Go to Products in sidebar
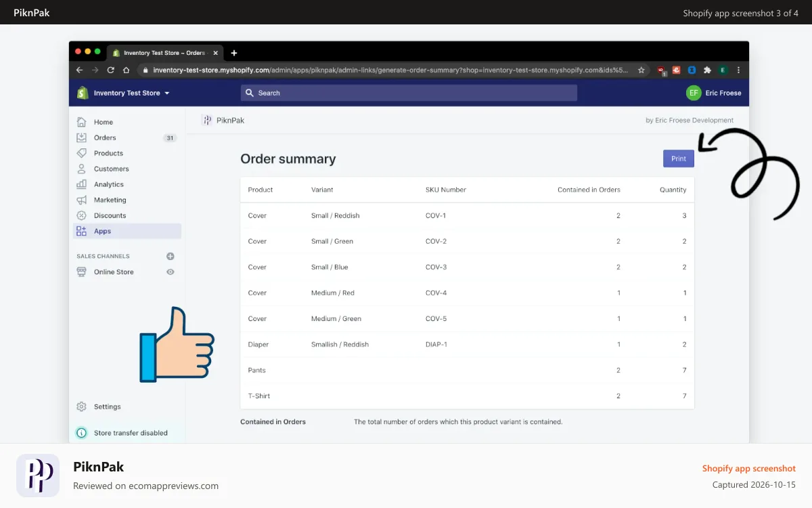 pos(108,153)
